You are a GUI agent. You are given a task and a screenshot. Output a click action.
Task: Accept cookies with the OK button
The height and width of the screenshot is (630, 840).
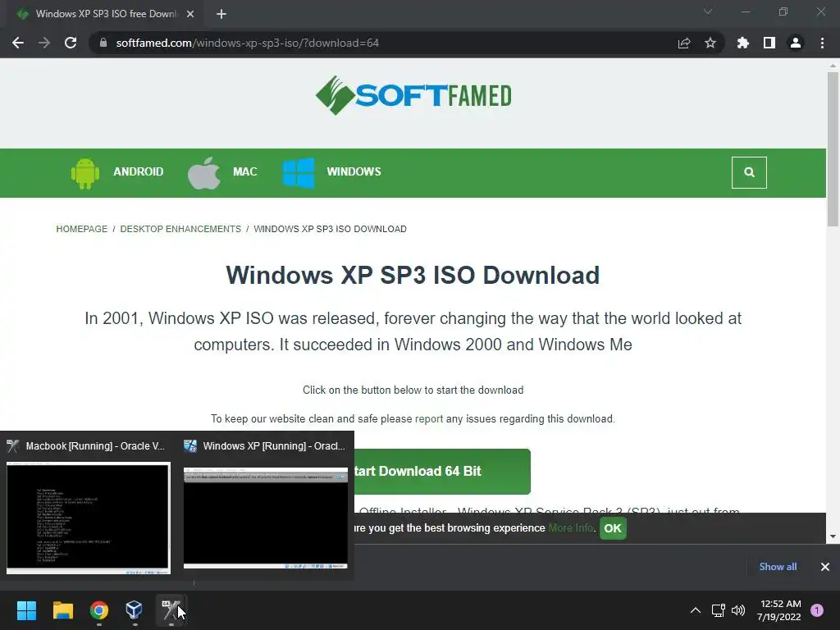tap(613, 528)
